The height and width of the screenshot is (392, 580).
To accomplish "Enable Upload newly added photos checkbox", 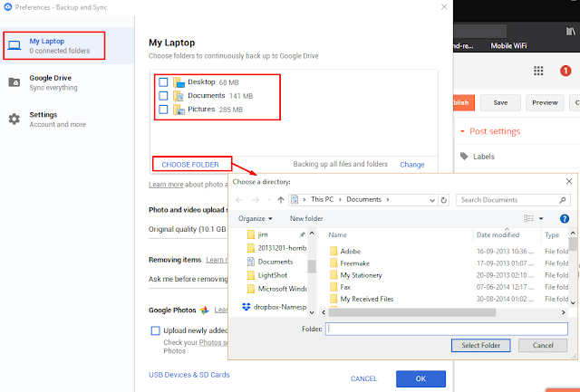I will (x=156, y=330).
